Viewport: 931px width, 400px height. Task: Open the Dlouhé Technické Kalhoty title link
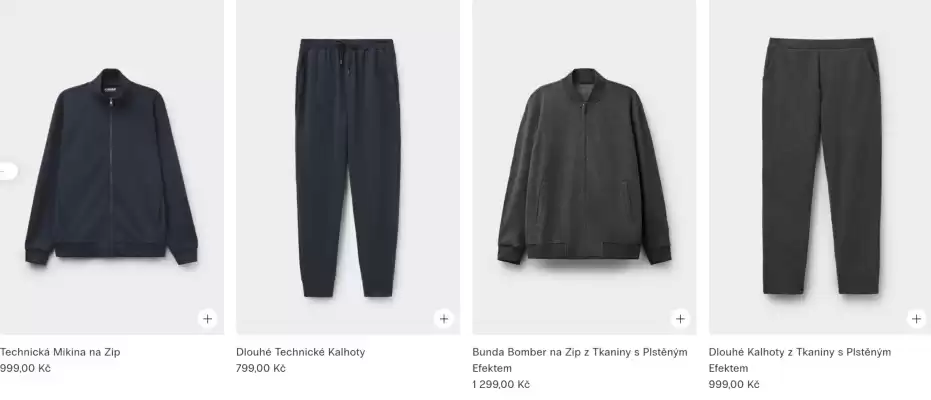[x=300, y=352]
